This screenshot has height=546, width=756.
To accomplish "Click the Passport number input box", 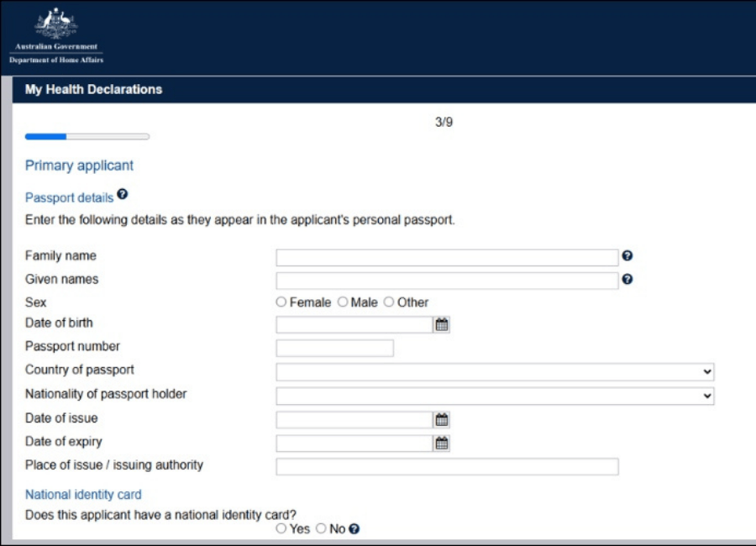I will [x=334, y=349].
